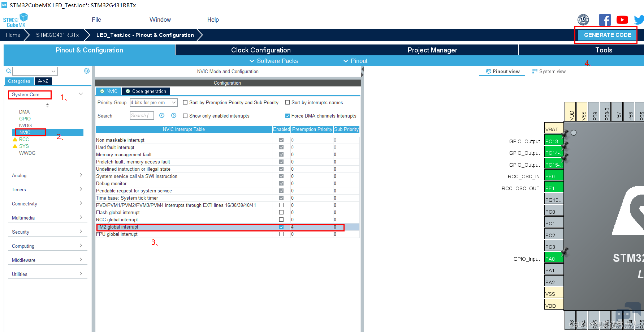Go to previous search result arrow

point(162,115)
